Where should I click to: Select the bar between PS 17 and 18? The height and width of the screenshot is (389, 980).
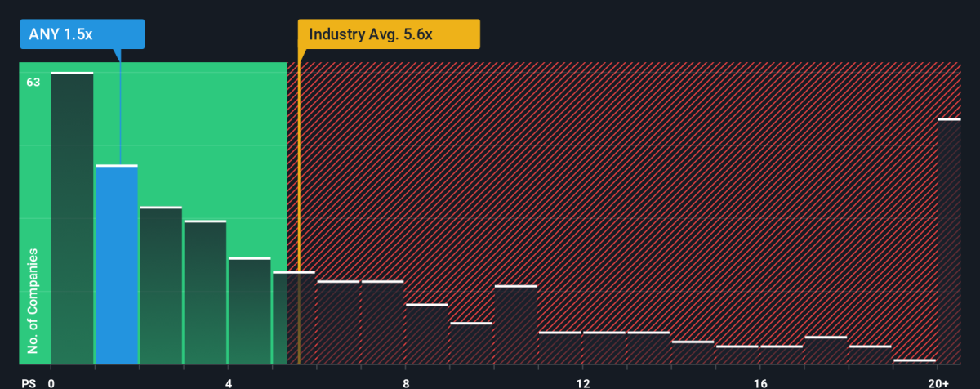(826, 350)
